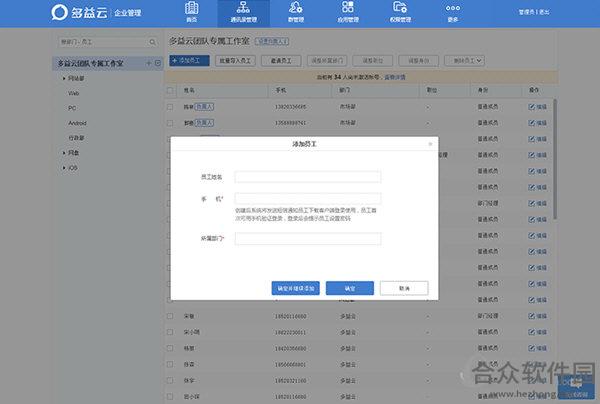600x404 pixels.
Task: Tick the checkbox of the second 负责人 row
Action: coord(170,123)
